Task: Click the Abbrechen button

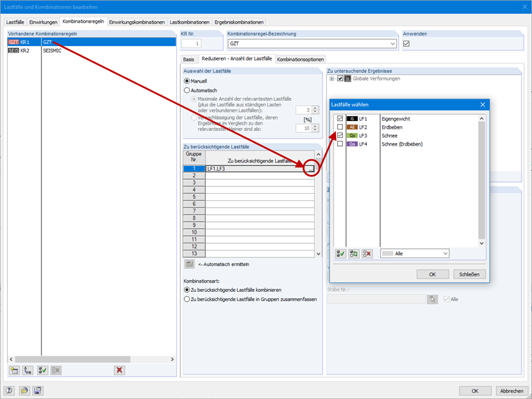Action: [512, 391]
